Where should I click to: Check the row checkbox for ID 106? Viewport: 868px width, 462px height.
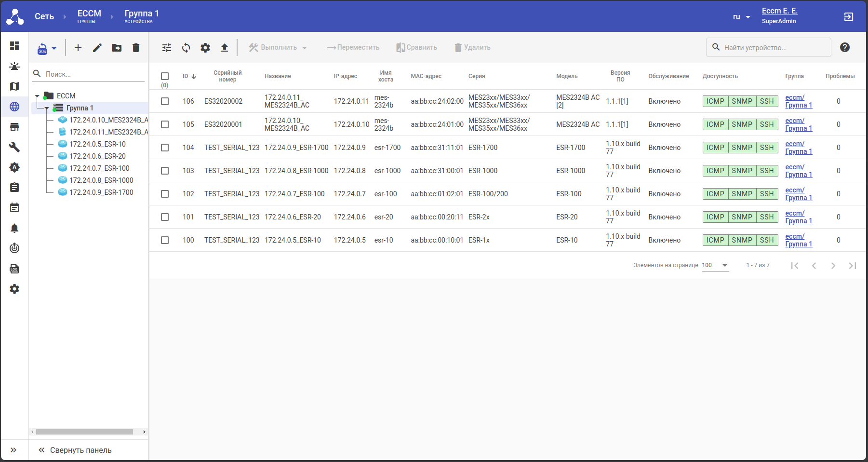165,101
